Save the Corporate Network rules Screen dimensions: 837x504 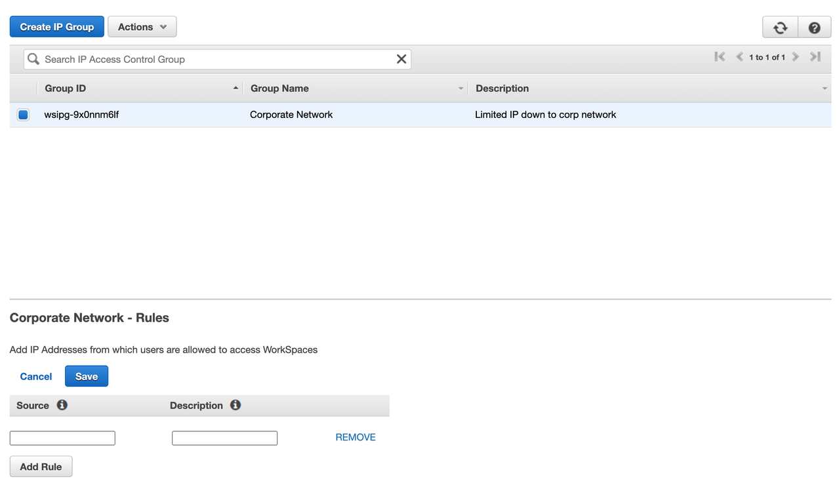pyautogui.click(x=86, y=376)
